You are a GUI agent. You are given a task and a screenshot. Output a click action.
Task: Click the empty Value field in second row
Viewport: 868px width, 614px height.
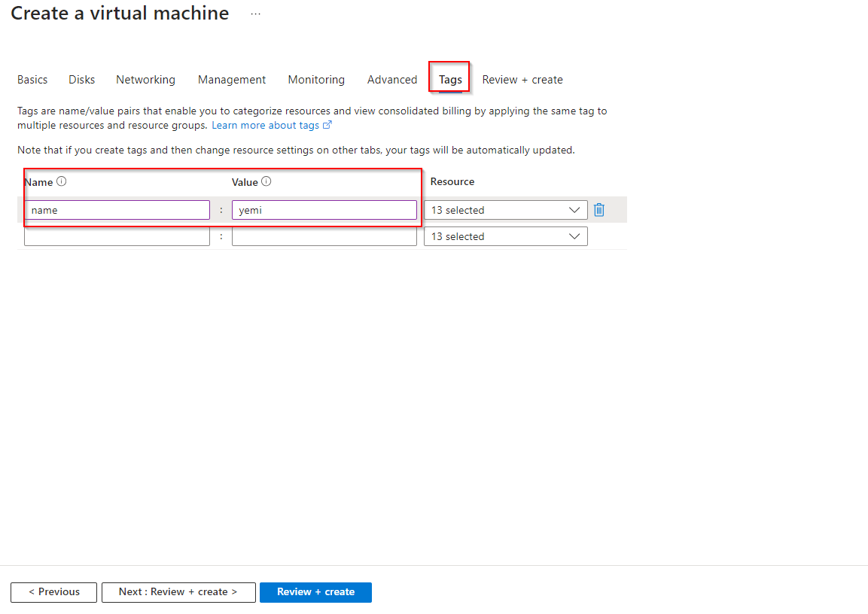324,236
